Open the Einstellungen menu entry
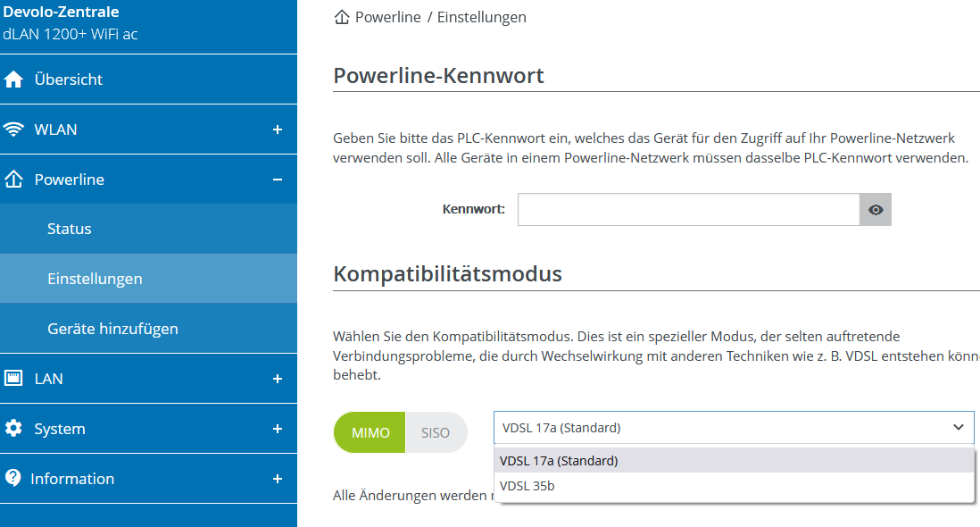The height and width of the screenshot is (527, 980). pos(96,278)
